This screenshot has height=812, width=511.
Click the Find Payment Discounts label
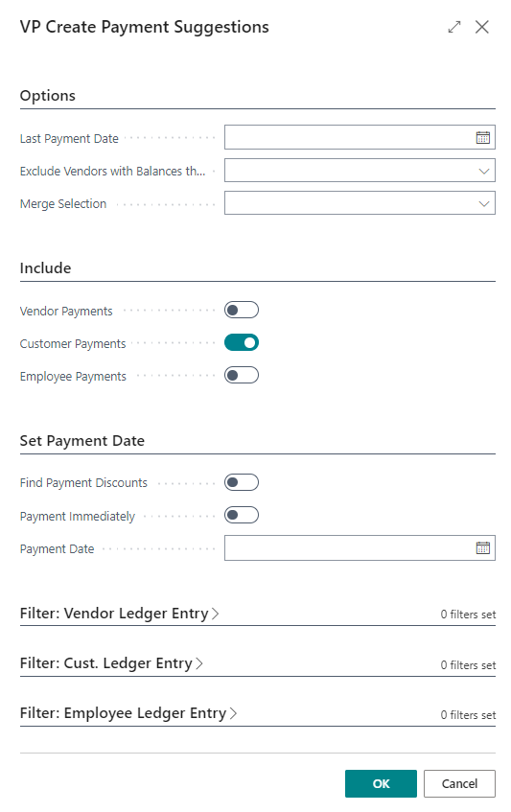[83, 482]
